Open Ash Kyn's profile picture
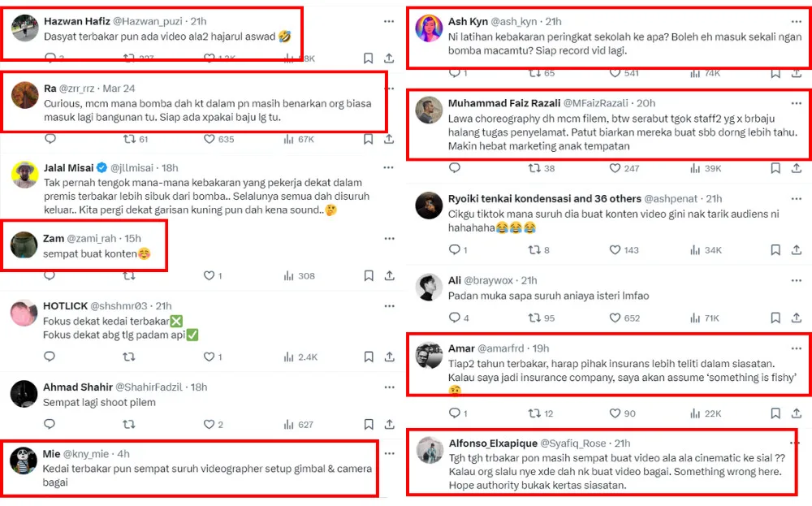The width and height of the screenshot is (812, 506). click(429, 28)
